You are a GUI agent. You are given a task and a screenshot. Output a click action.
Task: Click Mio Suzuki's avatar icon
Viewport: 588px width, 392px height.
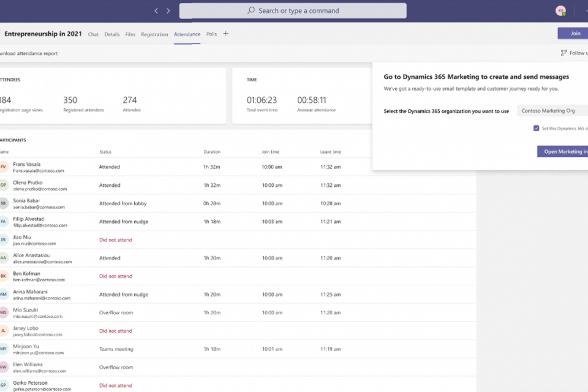point(3,312)
